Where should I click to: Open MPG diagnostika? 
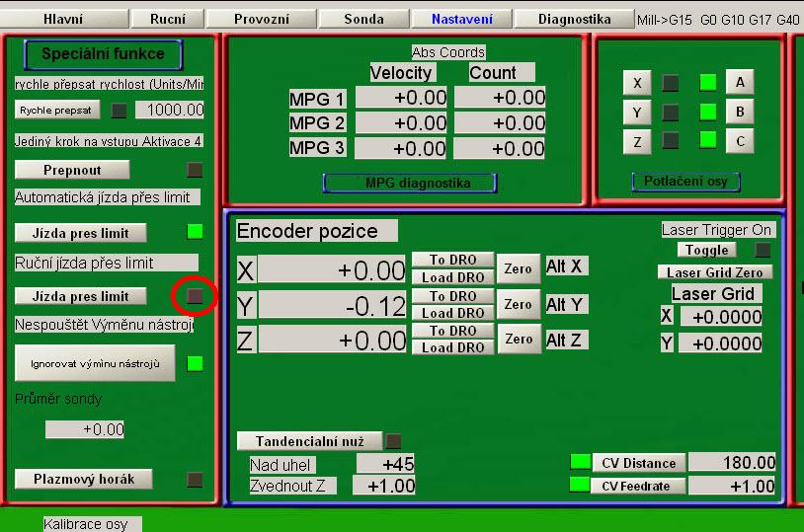tap(409, 183)
